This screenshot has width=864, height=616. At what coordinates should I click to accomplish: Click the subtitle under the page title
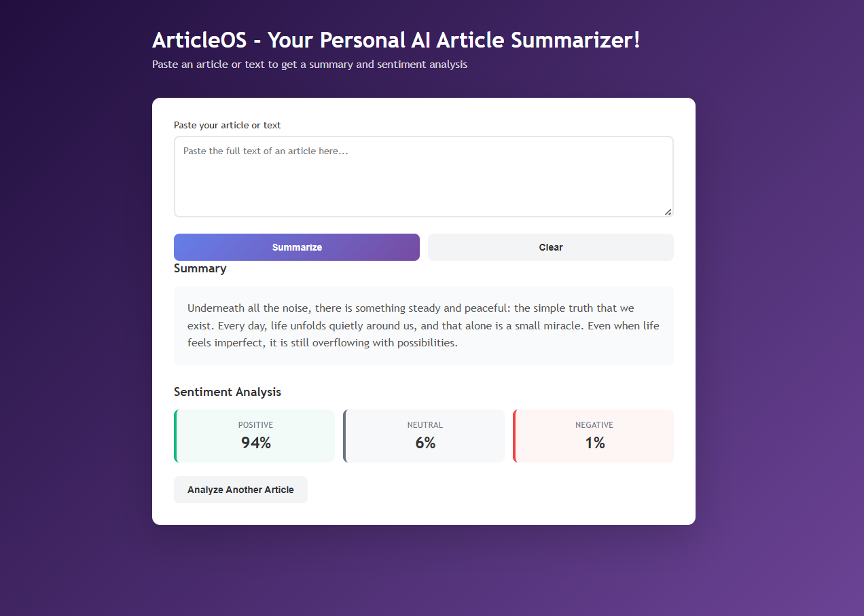tap(309, 65)
